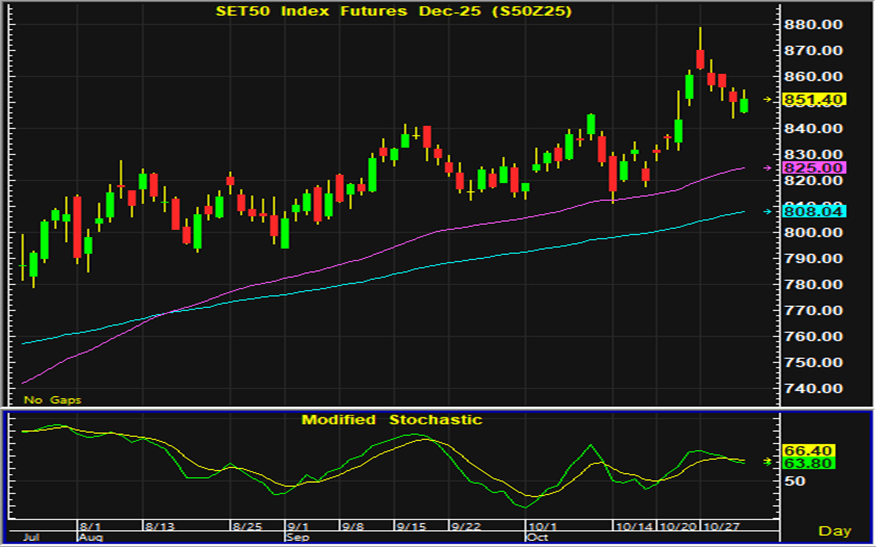Click the magenta arrow beside the 825.00 label
This screenshot has height=547, width=876.
click(x=768, y=168)
